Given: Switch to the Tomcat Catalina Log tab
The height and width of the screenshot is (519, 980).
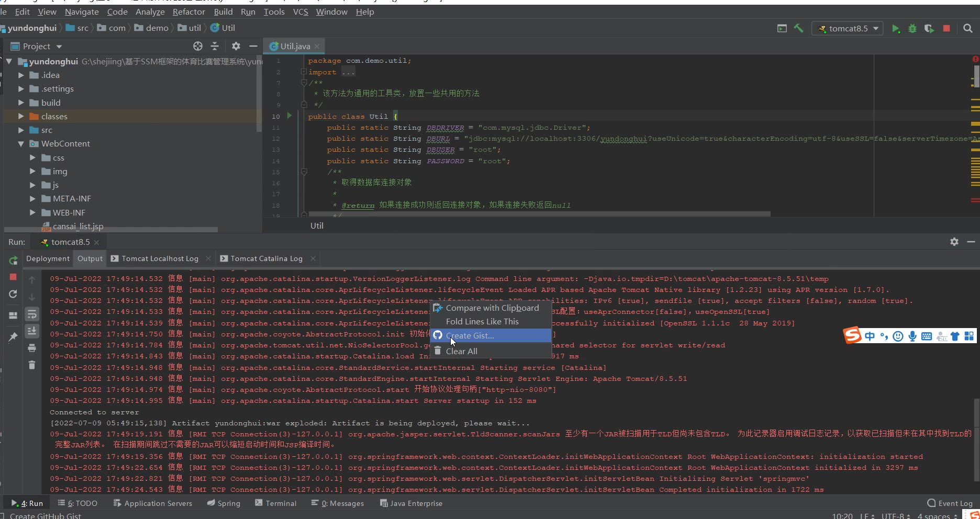Looking at the screenshot, I should pyautogui.click(x=266, y=258).
